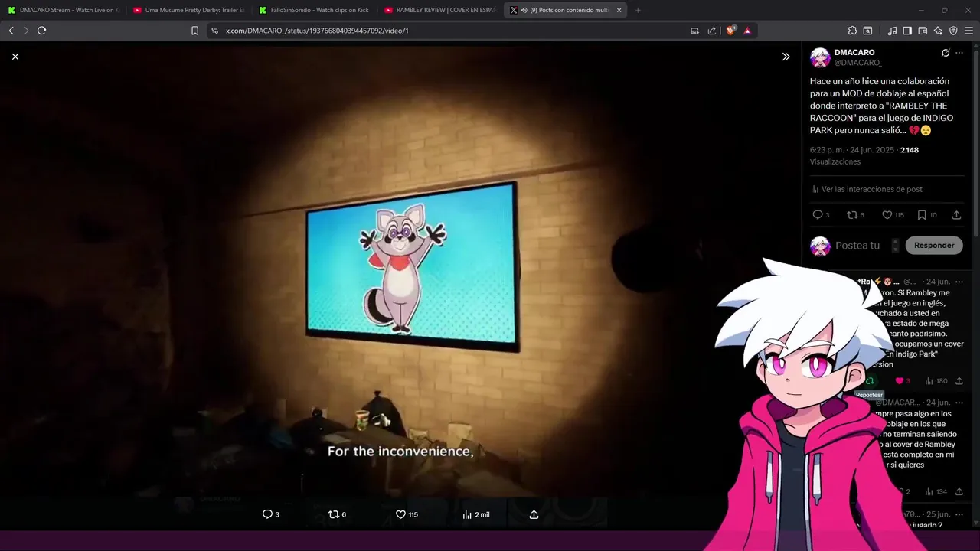
Task: Share the first reply with 180 views
Action: coord(959,380)
